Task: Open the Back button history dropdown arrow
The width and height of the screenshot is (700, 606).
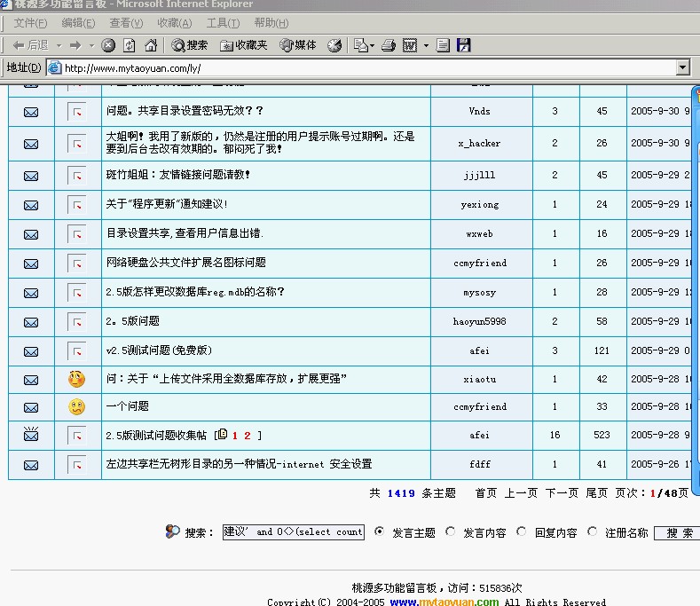Action: coord(59,45)
